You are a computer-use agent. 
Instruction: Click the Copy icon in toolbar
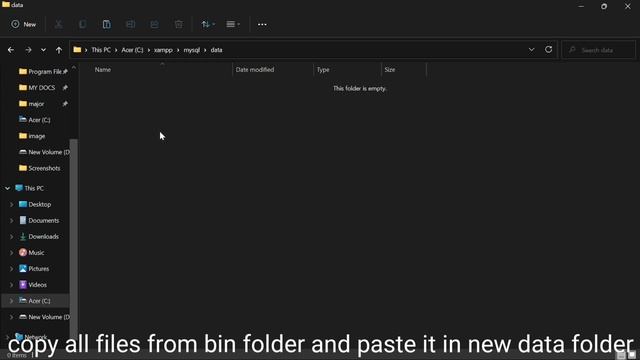82,24
